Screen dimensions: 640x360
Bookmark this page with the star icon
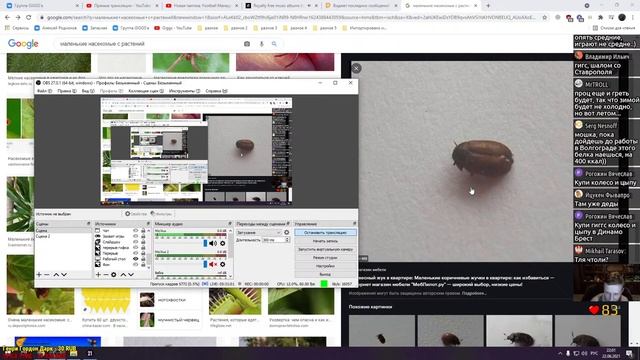click(x=544, y=18)
